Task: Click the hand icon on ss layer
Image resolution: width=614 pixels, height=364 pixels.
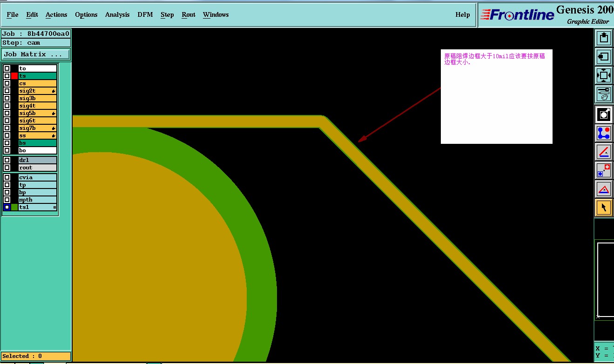Action: coord(54,135)
